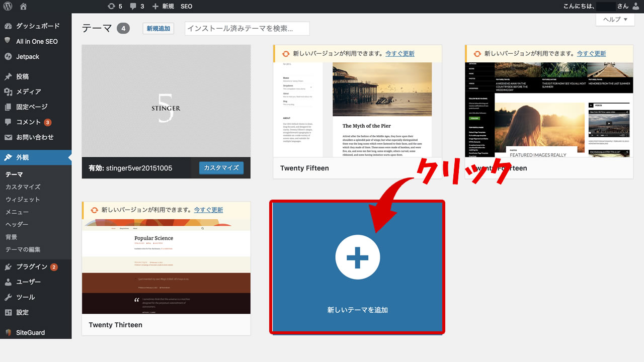Click 今すぐ更新 link on Twenty Thirteen
This screenshot has height=362, width=644.
(x=208, y=210)
